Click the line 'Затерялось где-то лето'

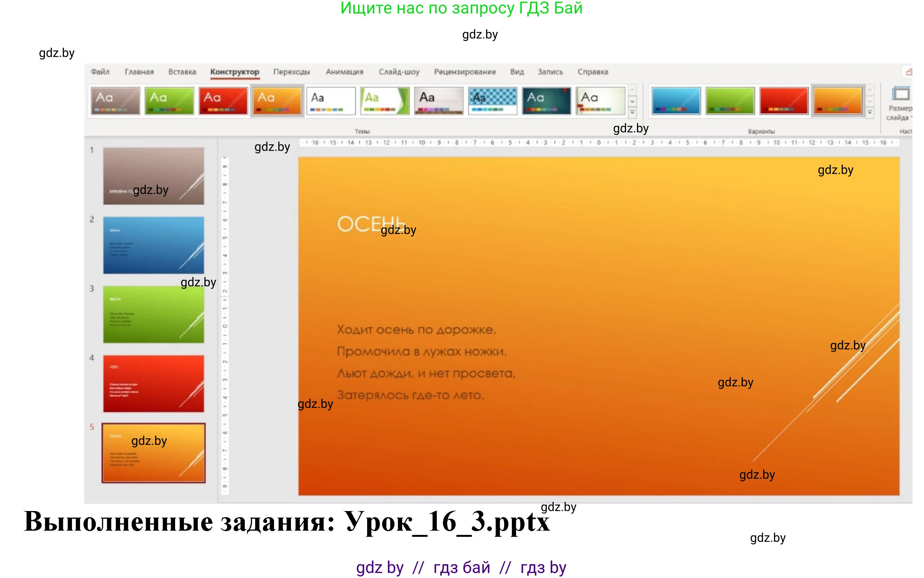[x=411, y=395]
